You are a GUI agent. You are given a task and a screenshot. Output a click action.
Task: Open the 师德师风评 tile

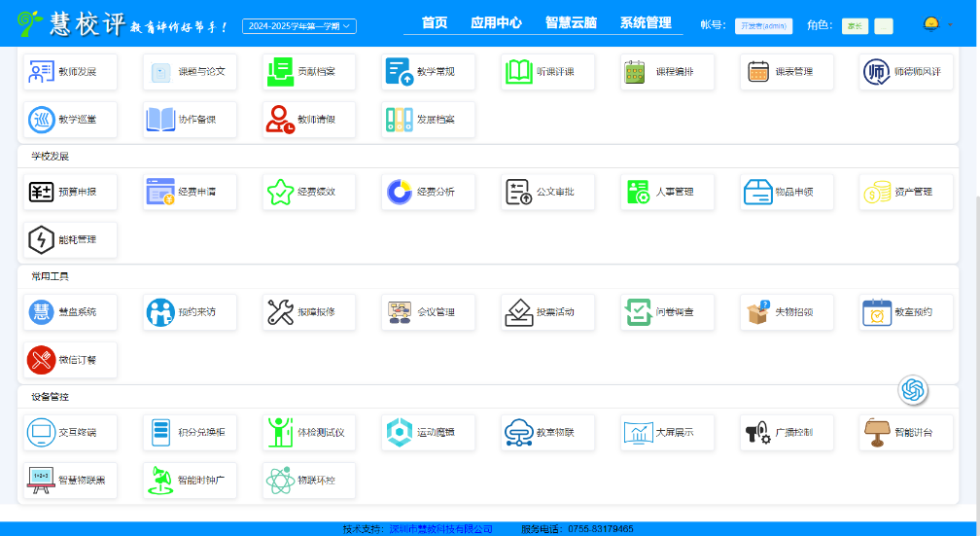coord(906,72)
